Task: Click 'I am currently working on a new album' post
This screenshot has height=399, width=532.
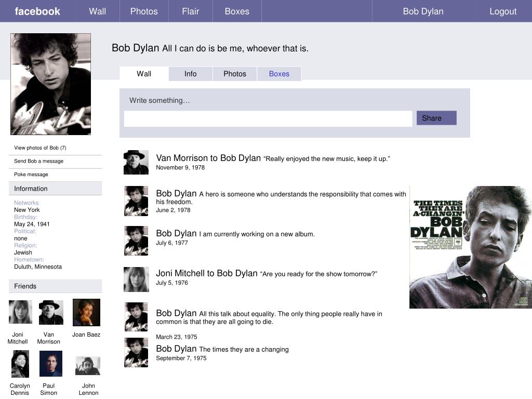Action: tap(257, 234)
